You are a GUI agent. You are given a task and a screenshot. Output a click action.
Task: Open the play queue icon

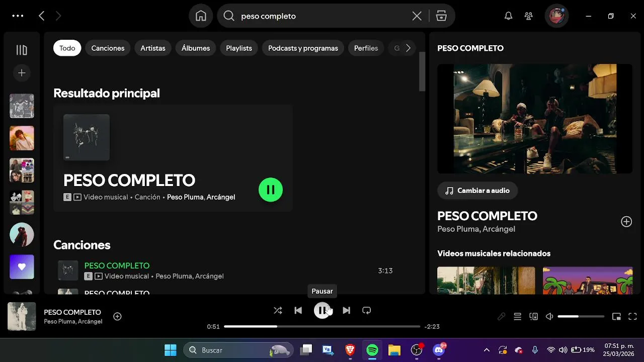[517, 316]
